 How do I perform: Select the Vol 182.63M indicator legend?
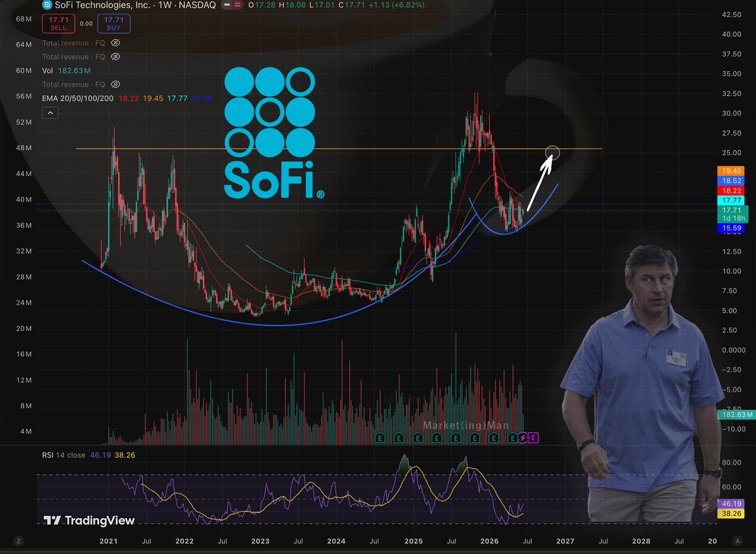(66, 71)
